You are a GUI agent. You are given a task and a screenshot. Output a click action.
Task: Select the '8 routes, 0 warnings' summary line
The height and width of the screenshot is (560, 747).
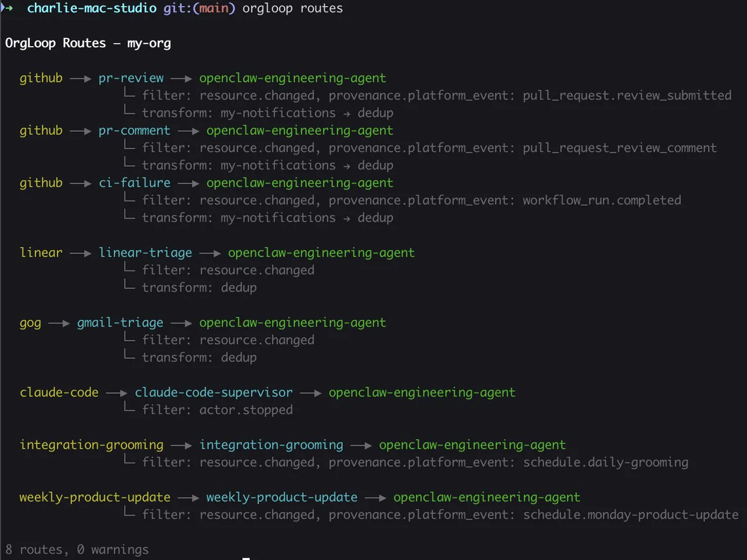[77, 549]
